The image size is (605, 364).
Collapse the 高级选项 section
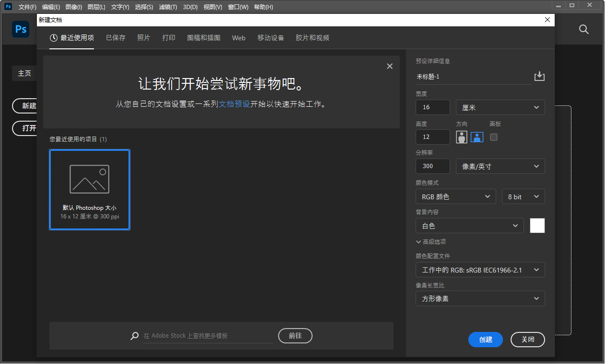[x=430, y=242]
